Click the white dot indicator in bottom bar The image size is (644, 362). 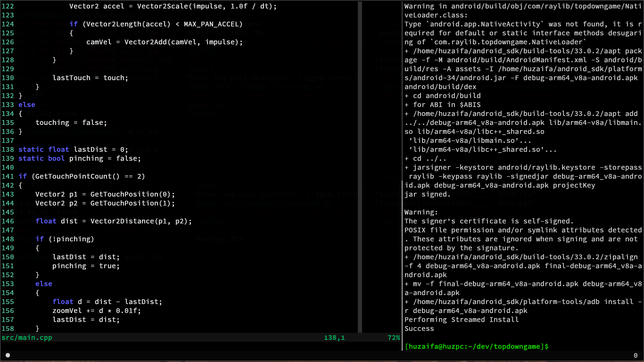pyautogui.click(x=8, y=355)
